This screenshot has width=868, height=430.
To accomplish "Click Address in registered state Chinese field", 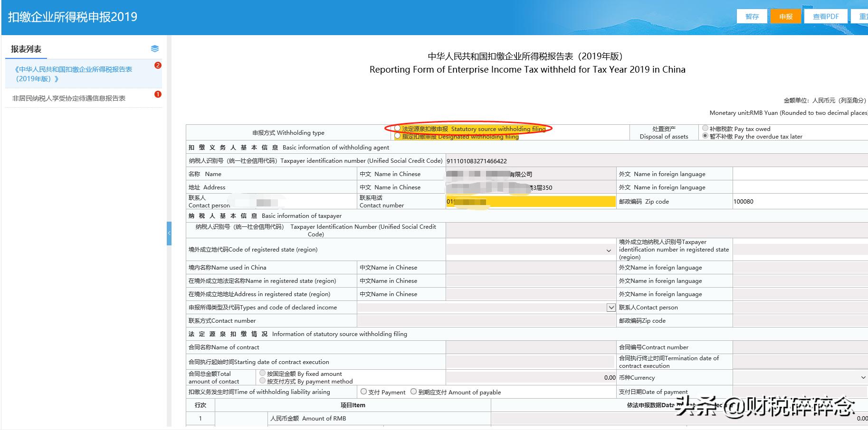I will [x=531, y=294].
